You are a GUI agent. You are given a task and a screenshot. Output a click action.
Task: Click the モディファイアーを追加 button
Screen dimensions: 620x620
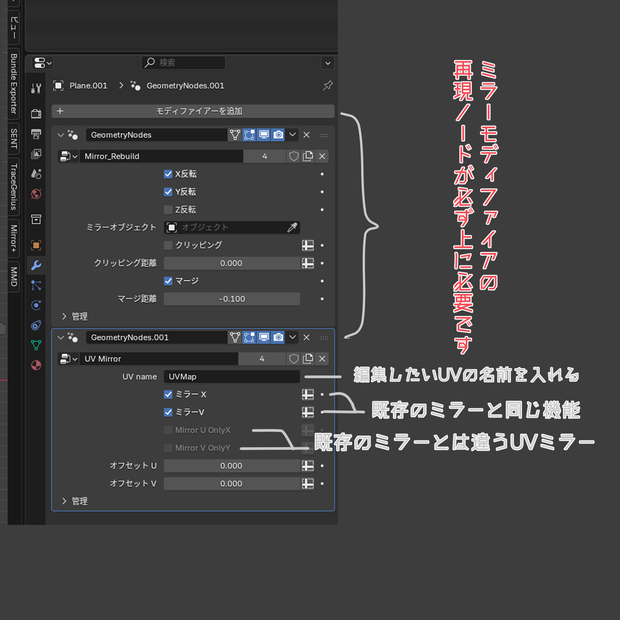tap(193, 111)
